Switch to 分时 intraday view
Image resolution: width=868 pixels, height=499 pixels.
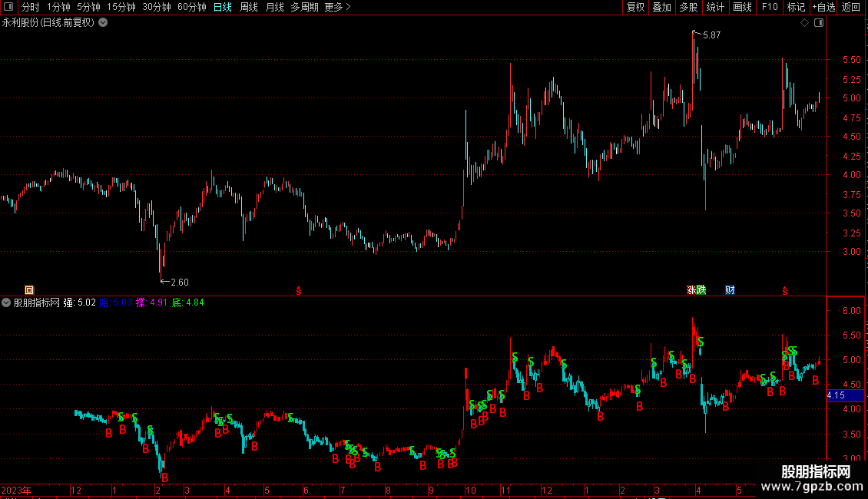pyautogui.click(x=31, y=7)
